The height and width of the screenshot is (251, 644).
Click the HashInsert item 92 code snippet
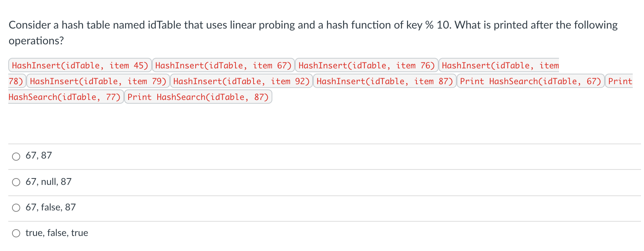(x=241, y=81)
